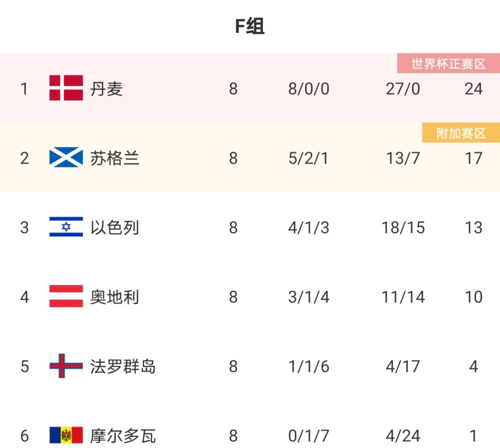Click Denmark's 8/0/0 record
Viewport: 500px width, 448px height.
(x=308, y=89)
